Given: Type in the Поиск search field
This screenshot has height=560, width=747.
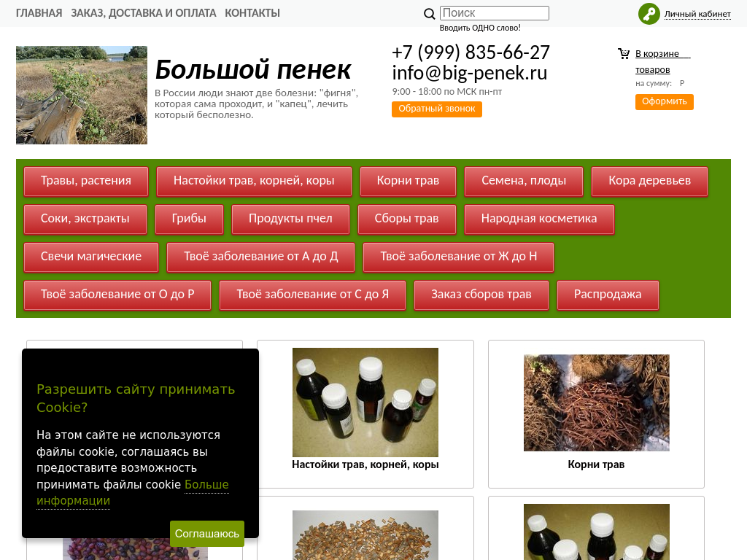Looking at the screenshot, I should click(x=494, y=13).
